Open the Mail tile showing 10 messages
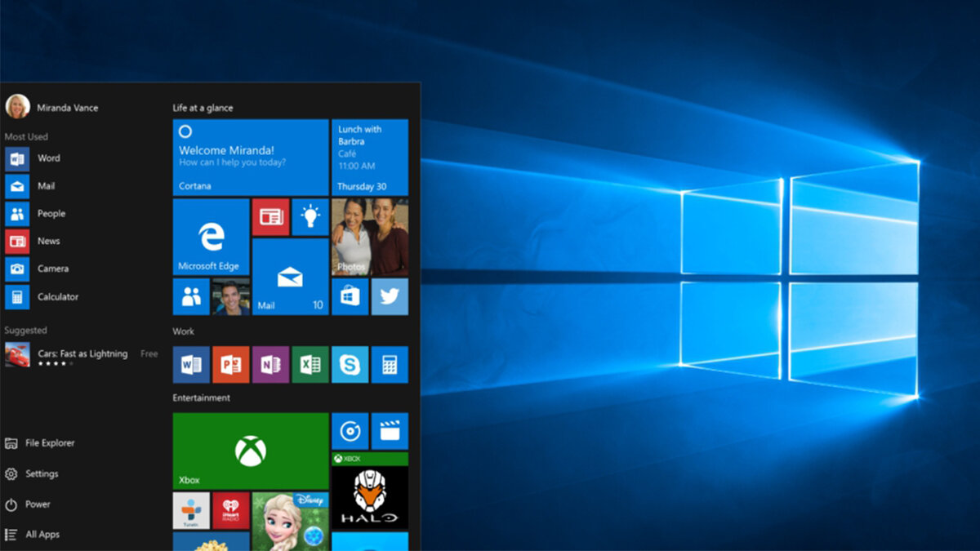This screenshot has height=551, width=980. [290, 277]
